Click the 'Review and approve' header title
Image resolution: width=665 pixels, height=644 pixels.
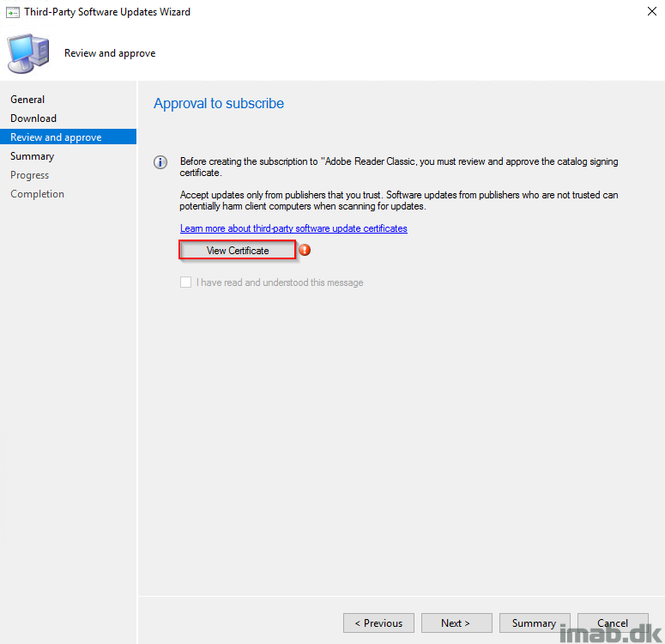pyautogui.click(x=110, y=53)
